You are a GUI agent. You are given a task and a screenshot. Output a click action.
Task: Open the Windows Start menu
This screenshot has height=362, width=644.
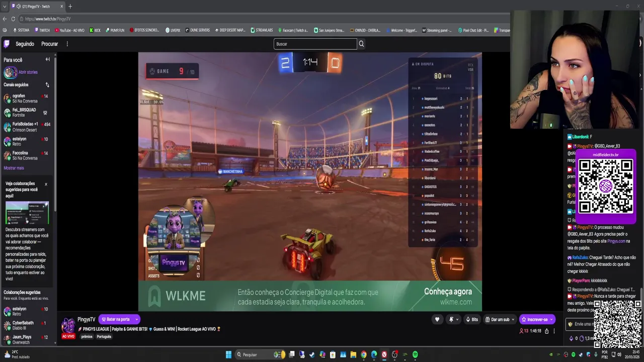pos(228,354)
